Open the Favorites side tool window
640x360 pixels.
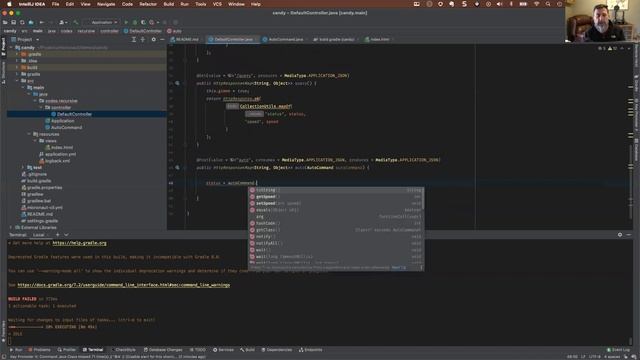(3, 330)
